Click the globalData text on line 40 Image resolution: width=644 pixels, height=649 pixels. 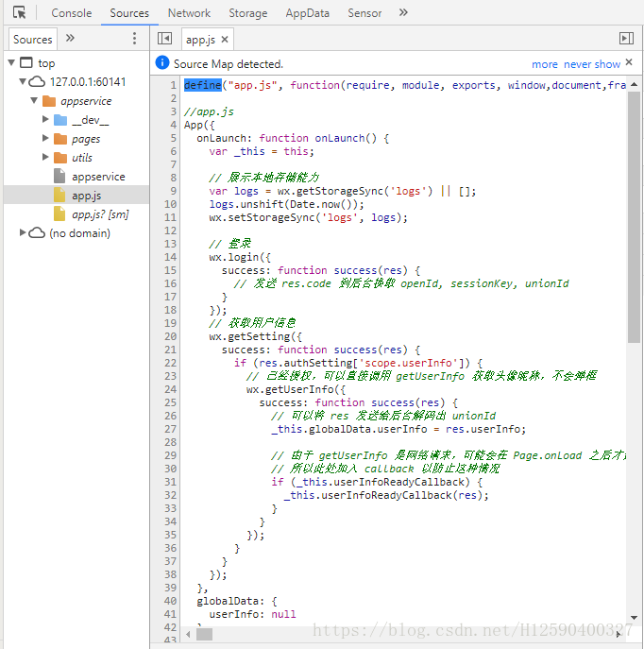tap(228, 601)
